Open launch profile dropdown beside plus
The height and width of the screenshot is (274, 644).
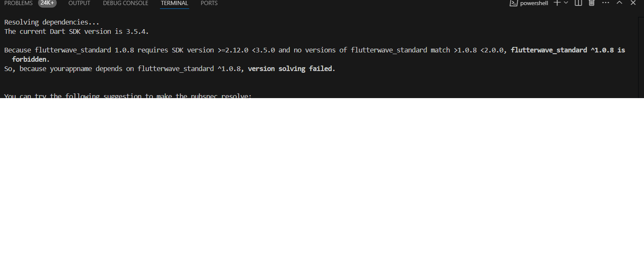[x=566, y=3]
